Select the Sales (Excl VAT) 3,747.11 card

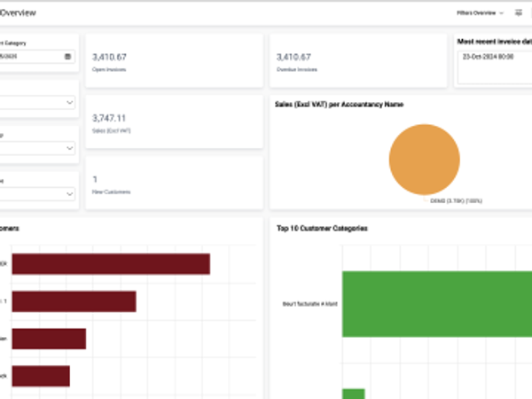[x=175, y=121]
